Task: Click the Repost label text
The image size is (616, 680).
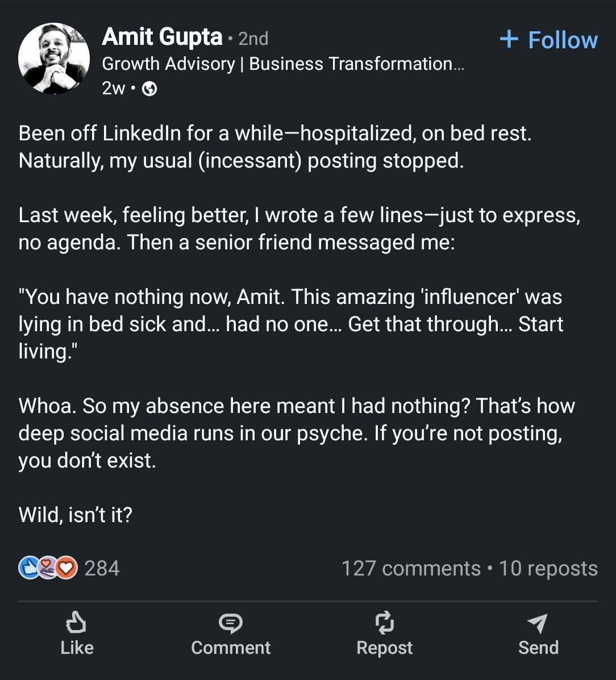Action: [384, 648]
